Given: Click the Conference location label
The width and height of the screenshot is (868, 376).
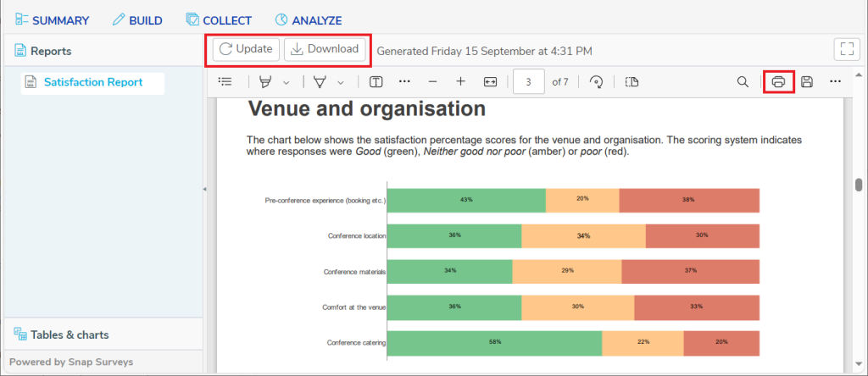Looking at the screenshot, I should [357, 235].
